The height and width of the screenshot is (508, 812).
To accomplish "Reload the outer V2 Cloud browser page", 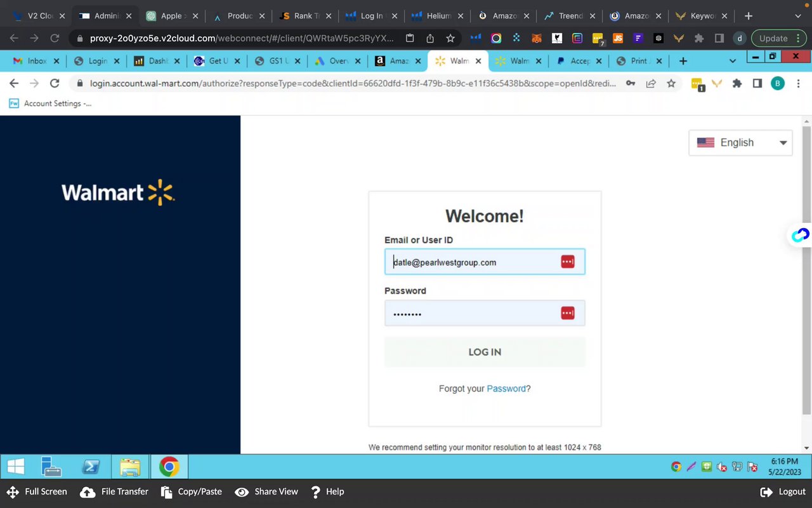I will tap(55, 38).
